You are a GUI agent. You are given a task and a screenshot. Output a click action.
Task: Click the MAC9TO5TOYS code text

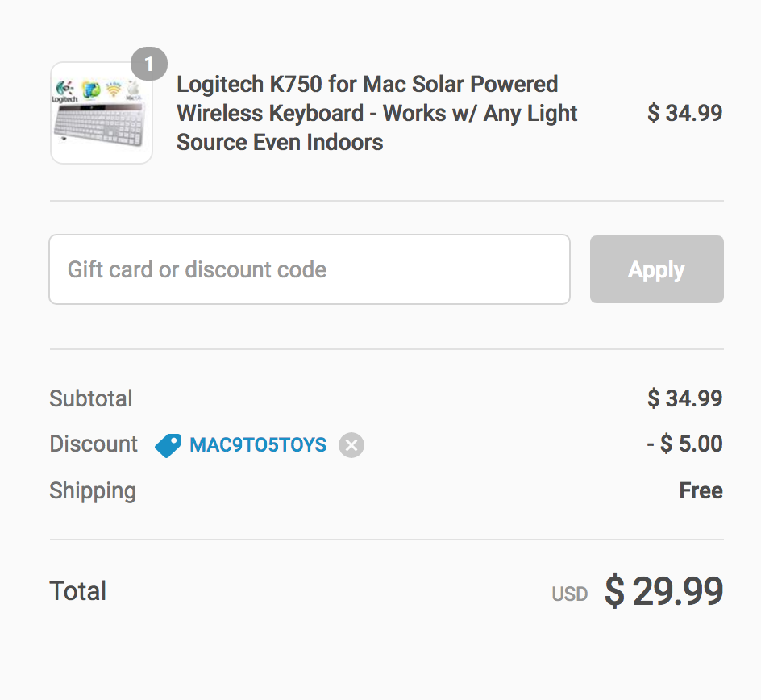tap(258, 445)
